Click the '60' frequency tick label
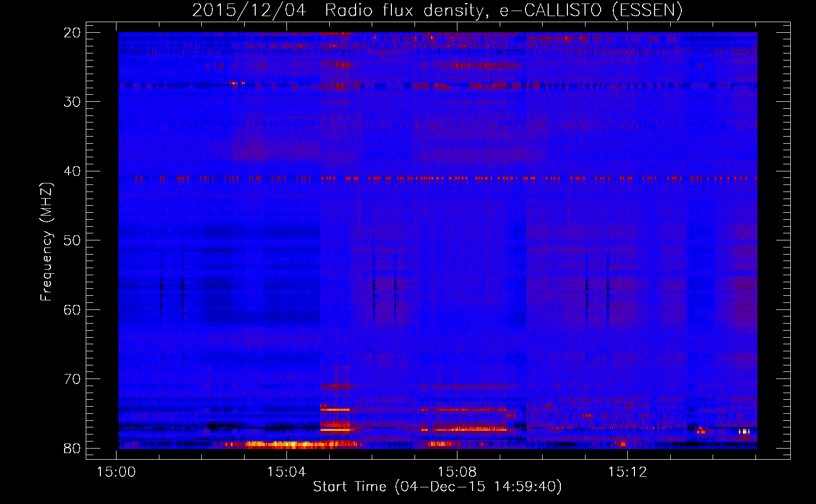 coord(73,309)
